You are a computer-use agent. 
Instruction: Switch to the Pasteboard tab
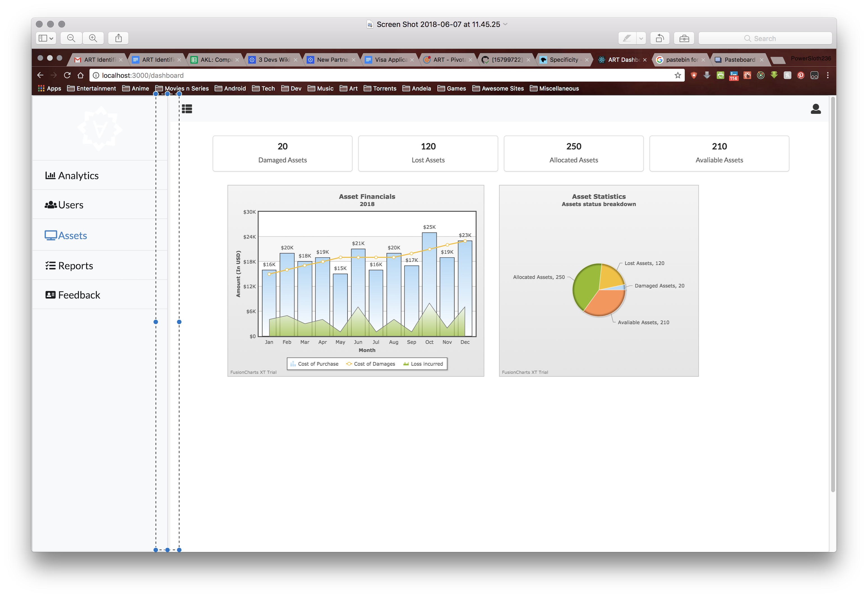pos(739,59)
